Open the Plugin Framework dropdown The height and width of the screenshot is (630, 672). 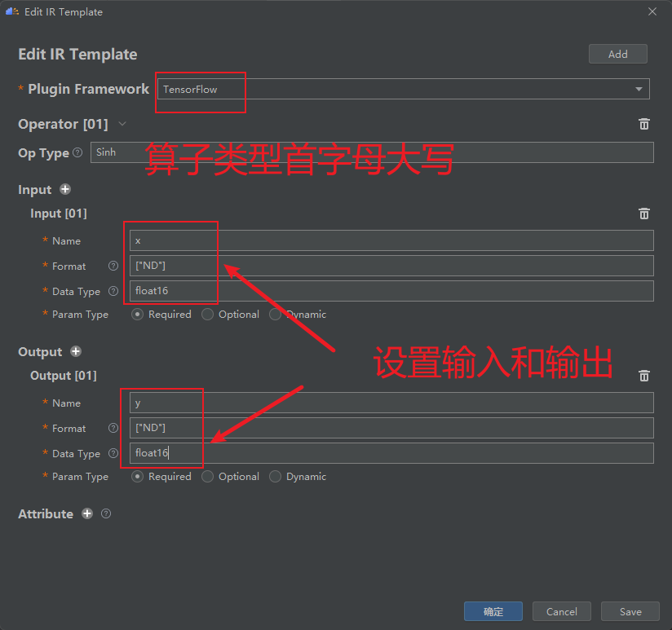pyautogui.click(x=404, y=89)
